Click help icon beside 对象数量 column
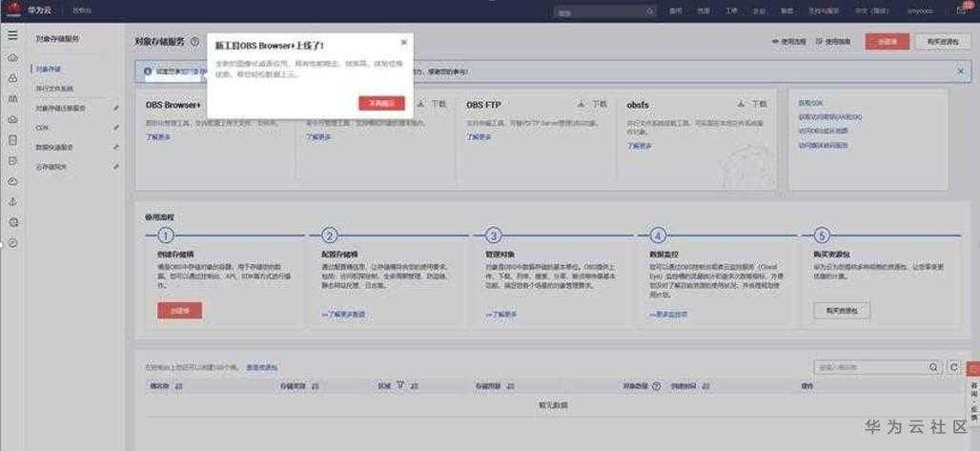The image size is (980, 451). pos(656,386)
